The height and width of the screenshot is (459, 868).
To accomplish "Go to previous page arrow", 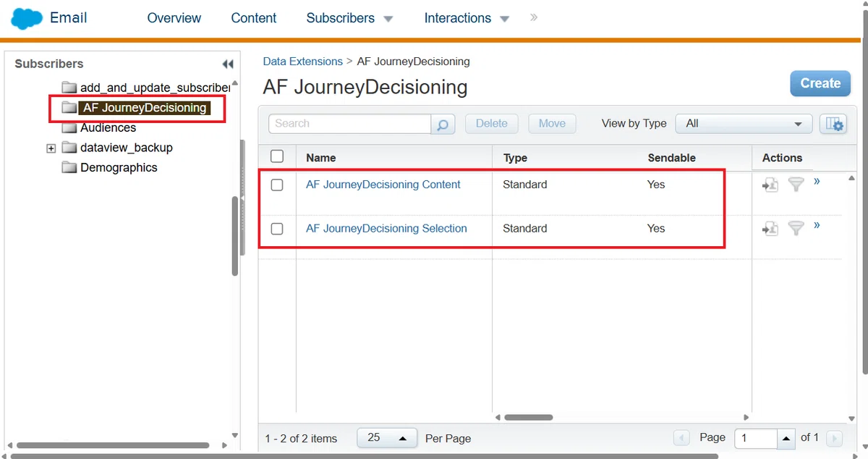I will [681, 438].
